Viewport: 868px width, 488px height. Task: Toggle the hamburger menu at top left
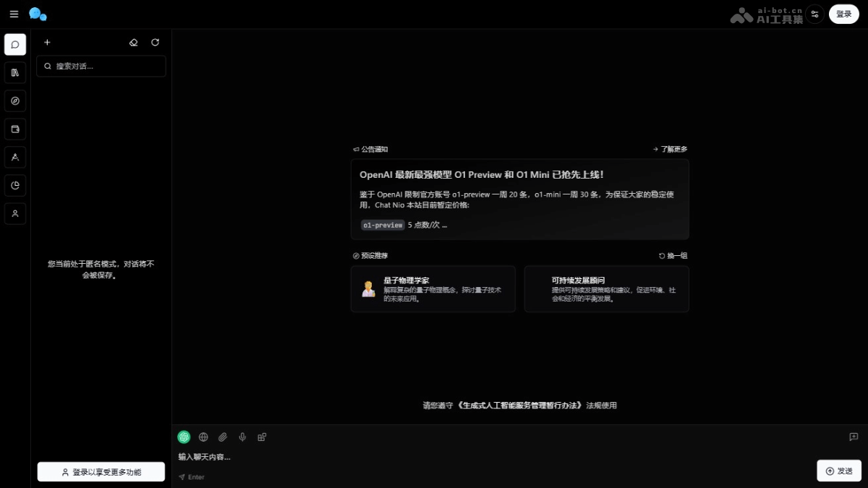[13, 14]
